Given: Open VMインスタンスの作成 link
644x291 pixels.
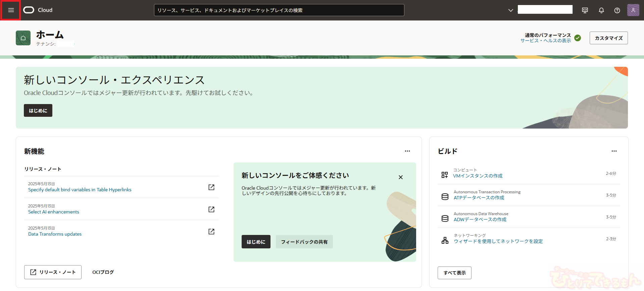Looking at the screenshot, I should (x=478, y=176).
